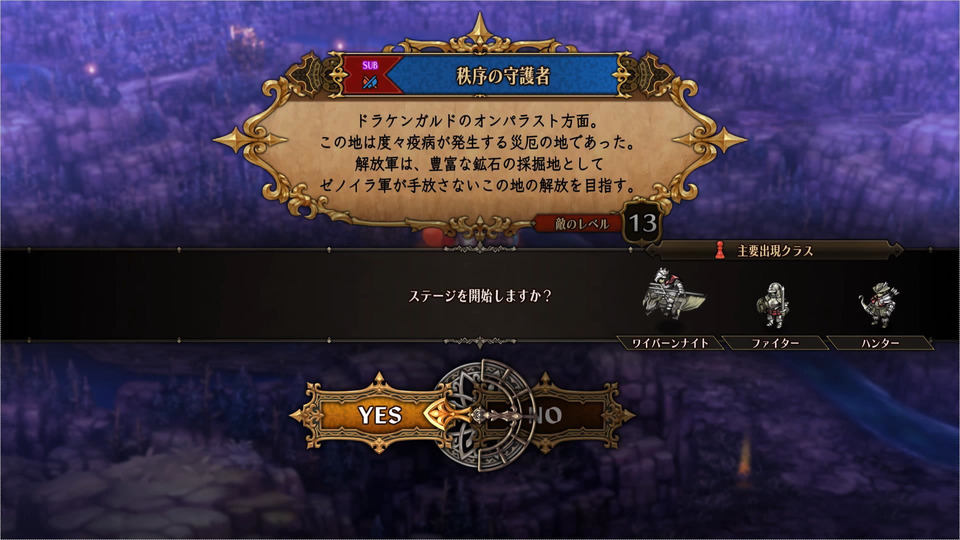Click the enemy level 13 badge
The height and width of the screenshot is (540, 960).
coord(642,223)
